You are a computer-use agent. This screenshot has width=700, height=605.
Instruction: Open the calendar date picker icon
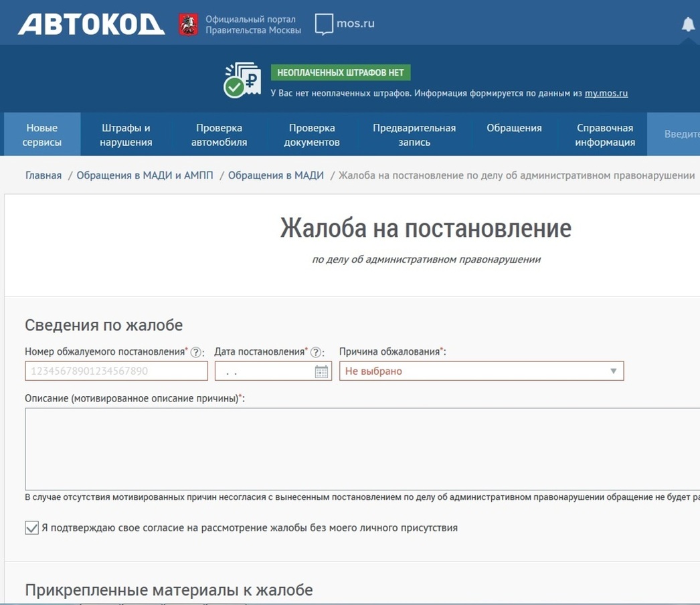(321, 371)
